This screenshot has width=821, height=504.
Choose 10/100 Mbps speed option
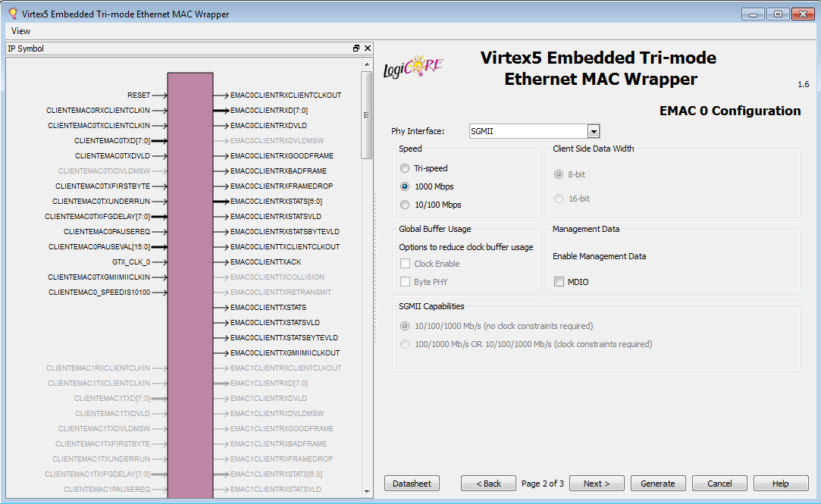click(x=405, y=205)
